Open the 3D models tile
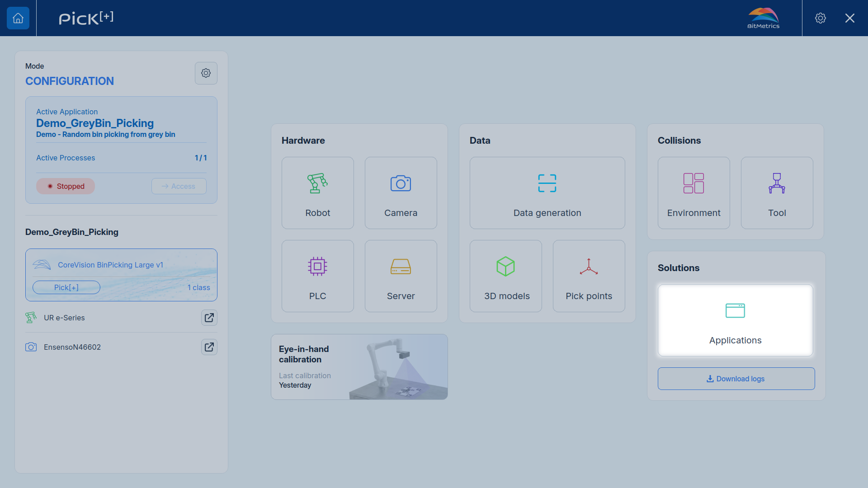 [506, 276]
